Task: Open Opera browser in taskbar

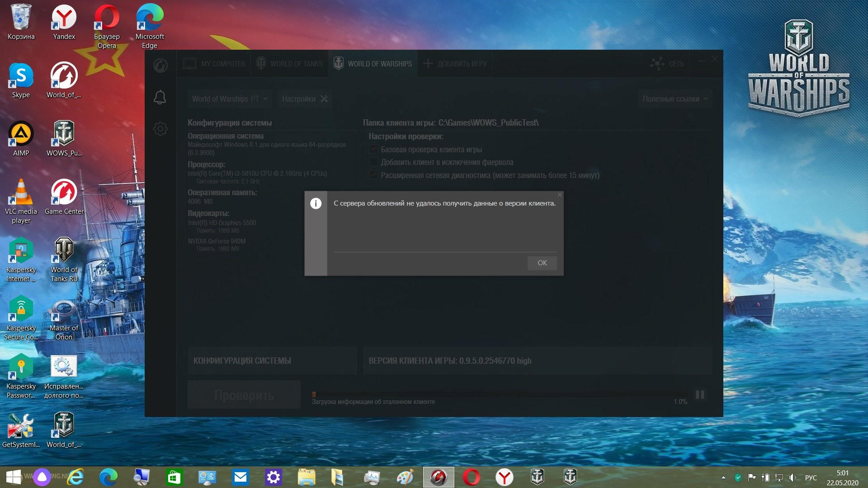Action: (472, 477)
